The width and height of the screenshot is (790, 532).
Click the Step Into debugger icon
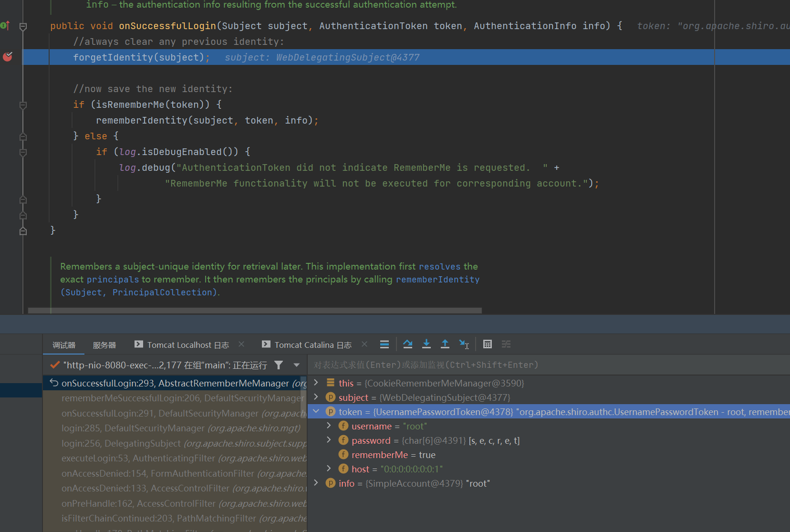(x=426, y=344)
